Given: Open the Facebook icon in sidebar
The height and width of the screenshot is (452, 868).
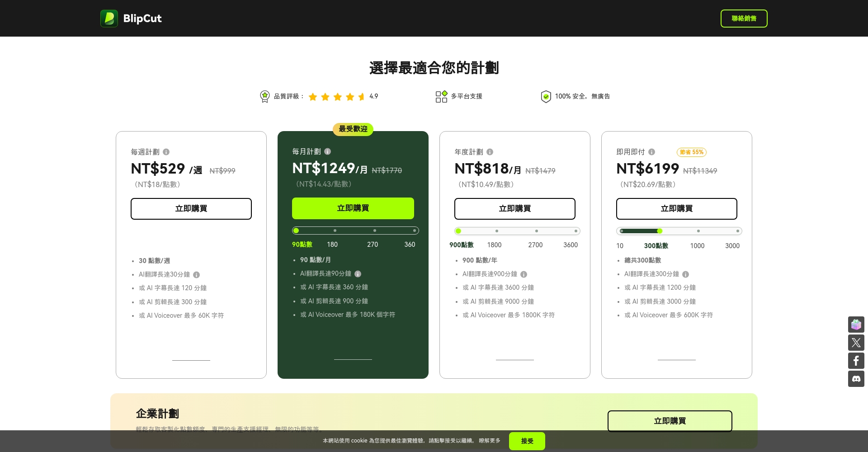Looking at the screenshot, I should pyautogui.click(x=856, y=361).
